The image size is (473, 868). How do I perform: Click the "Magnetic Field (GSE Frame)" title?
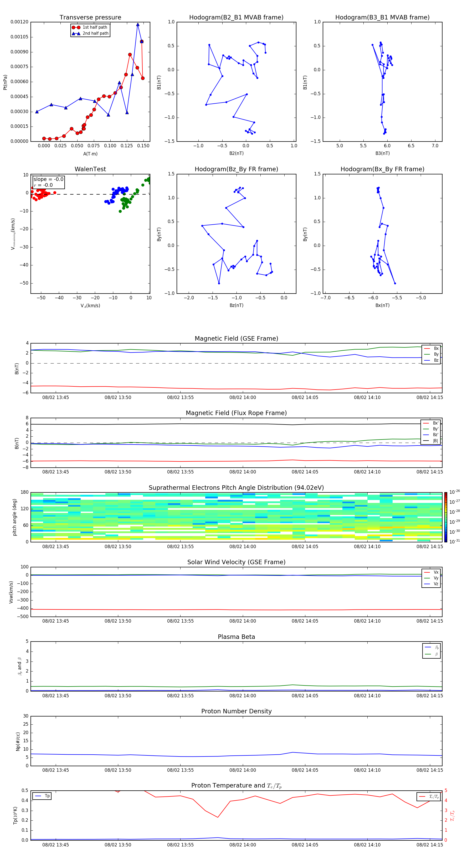236,339
